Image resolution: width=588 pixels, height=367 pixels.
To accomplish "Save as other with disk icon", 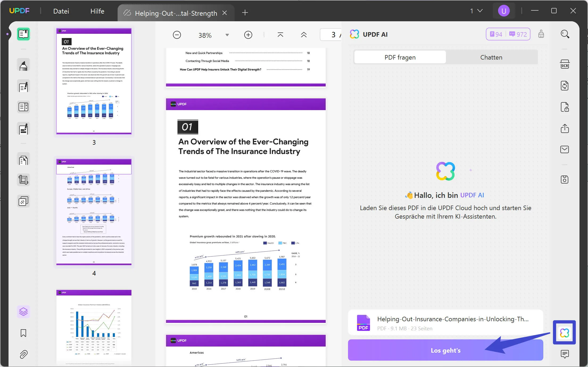I will point(565,180).
